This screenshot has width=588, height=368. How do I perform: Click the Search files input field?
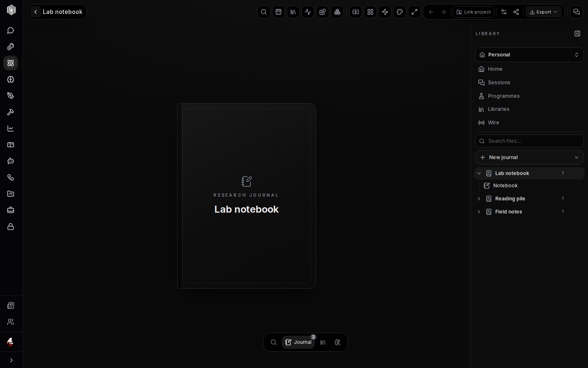tap(529, 141)
